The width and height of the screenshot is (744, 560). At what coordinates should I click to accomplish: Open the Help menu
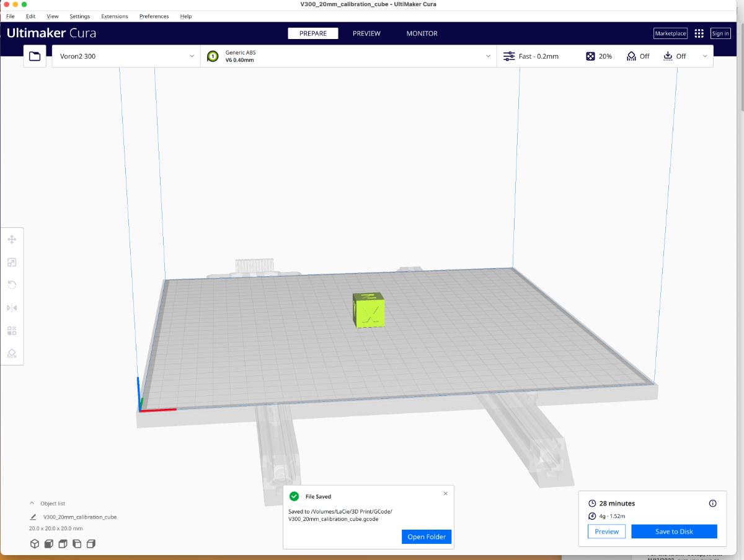[186, 16]
